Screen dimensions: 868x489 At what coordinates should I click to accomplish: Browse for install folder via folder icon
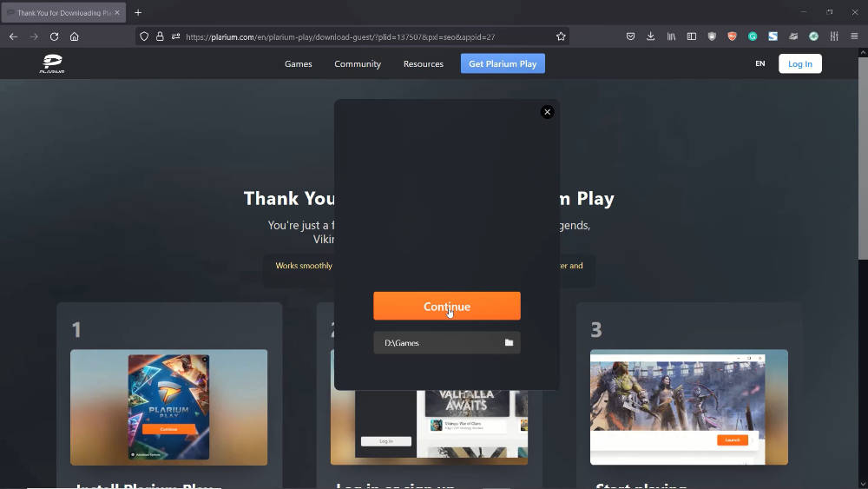tap(509, 343)
